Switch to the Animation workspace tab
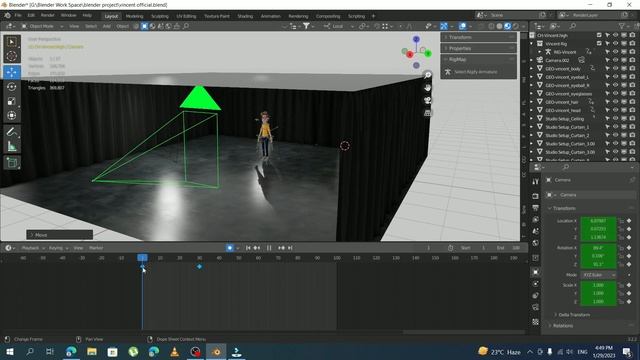The height and width of the screenshot is (360, 640). pyautogui.click(x=270, y=16)
